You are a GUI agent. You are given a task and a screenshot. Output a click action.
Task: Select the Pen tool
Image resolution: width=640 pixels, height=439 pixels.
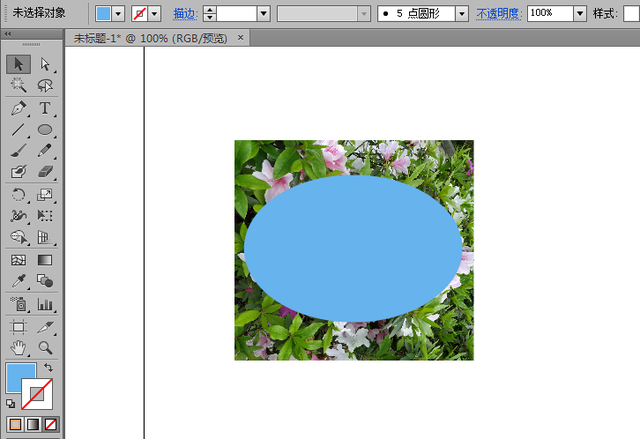click(18, 109)
